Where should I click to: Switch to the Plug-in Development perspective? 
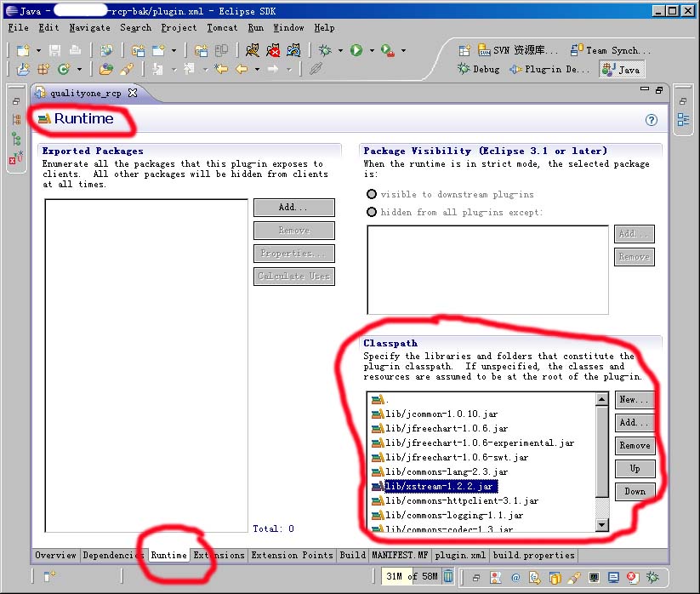[x=549, y=69]
